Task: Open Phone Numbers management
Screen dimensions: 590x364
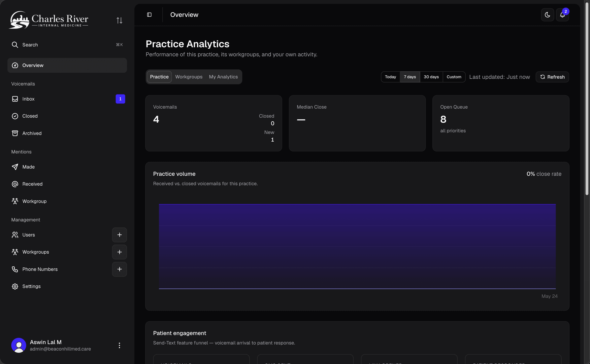Action: point(59,269)
